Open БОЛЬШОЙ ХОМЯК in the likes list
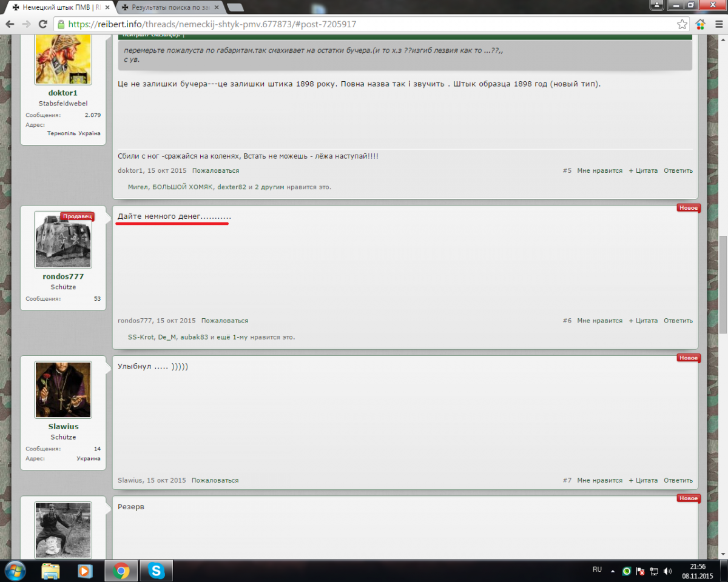This screenshot has width=728, height=582. pos(182,187)
